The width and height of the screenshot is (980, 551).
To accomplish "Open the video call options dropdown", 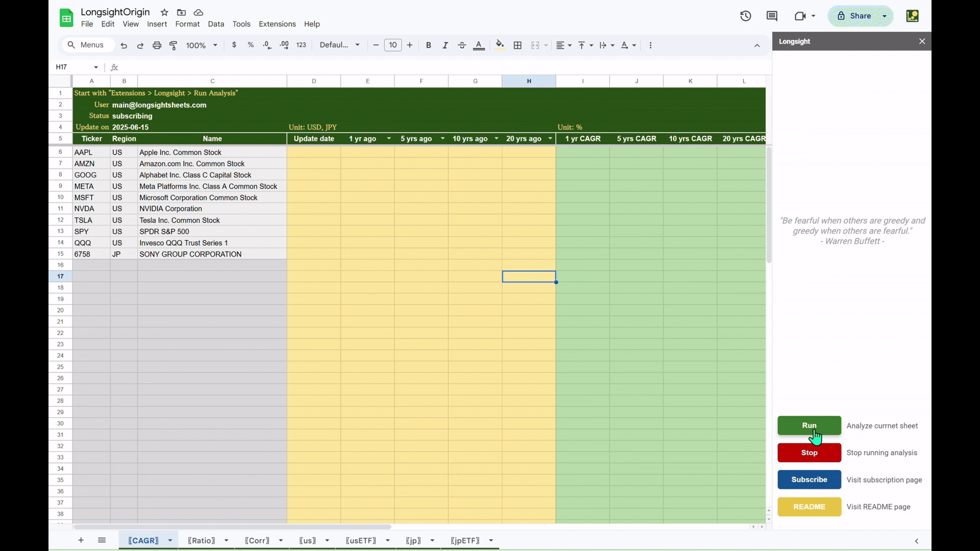I will click(813, 16).
